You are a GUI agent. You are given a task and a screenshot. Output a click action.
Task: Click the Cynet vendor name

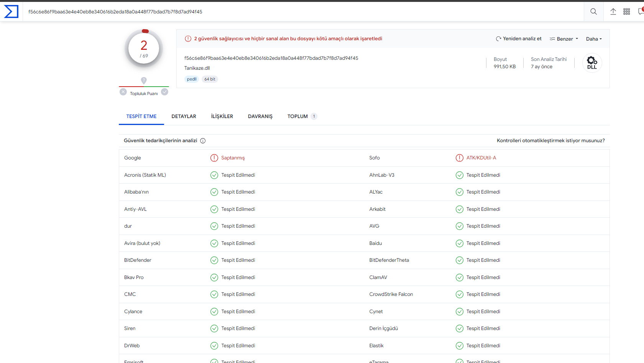point(376,312)
